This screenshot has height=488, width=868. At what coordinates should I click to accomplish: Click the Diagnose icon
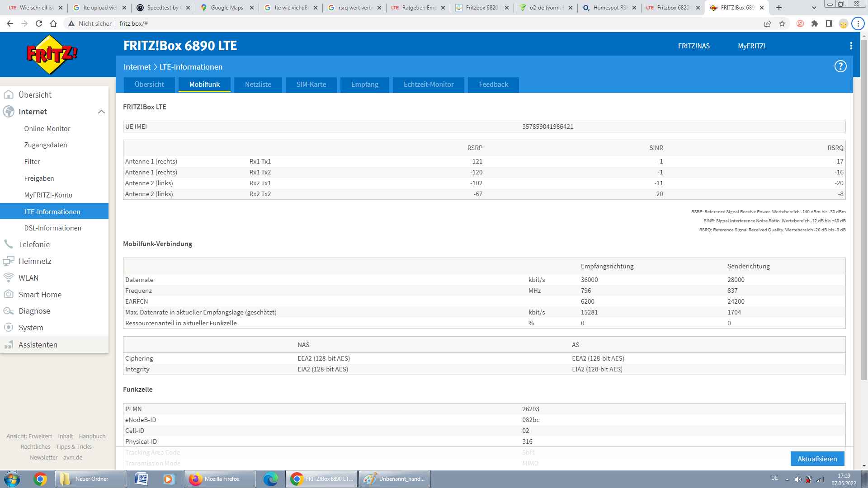9,311
